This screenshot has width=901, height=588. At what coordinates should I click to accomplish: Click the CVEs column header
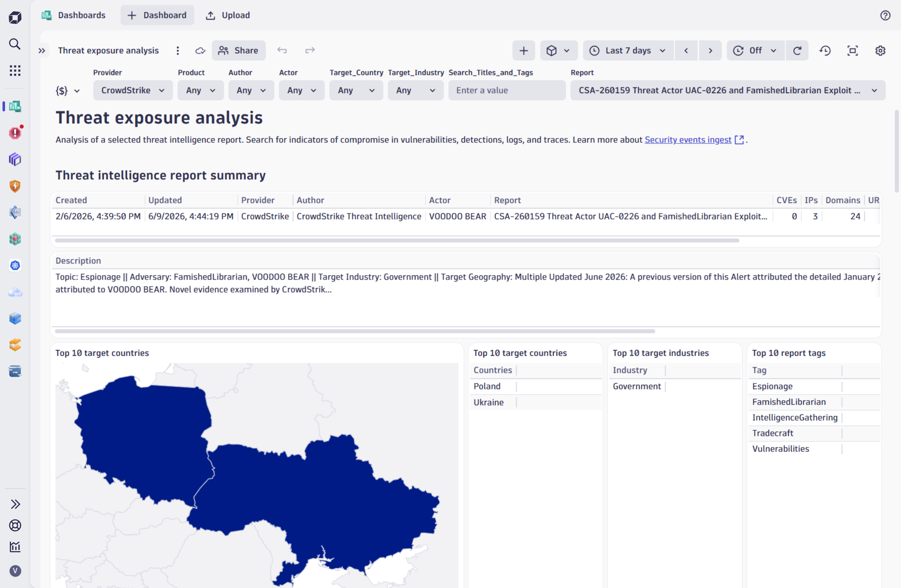[786, 200]
